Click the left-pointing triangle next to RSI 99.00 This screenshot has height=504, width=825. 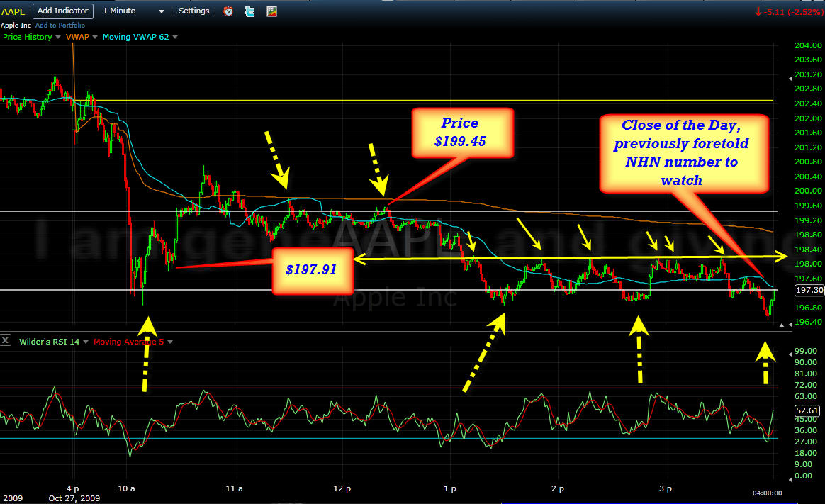[790, 354]
